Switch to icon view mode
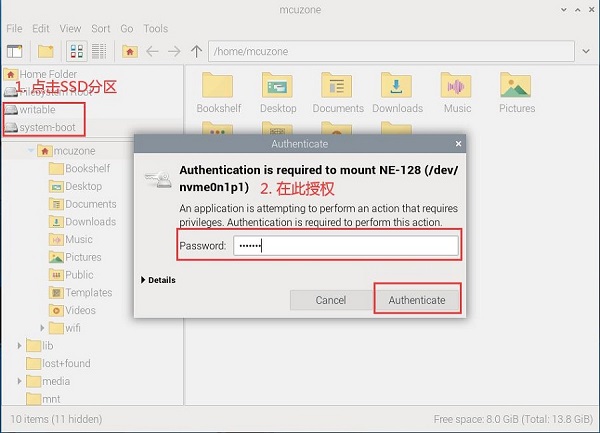Image resolution: width=600 pixels, height=433 pixels. tap(77, 51)
